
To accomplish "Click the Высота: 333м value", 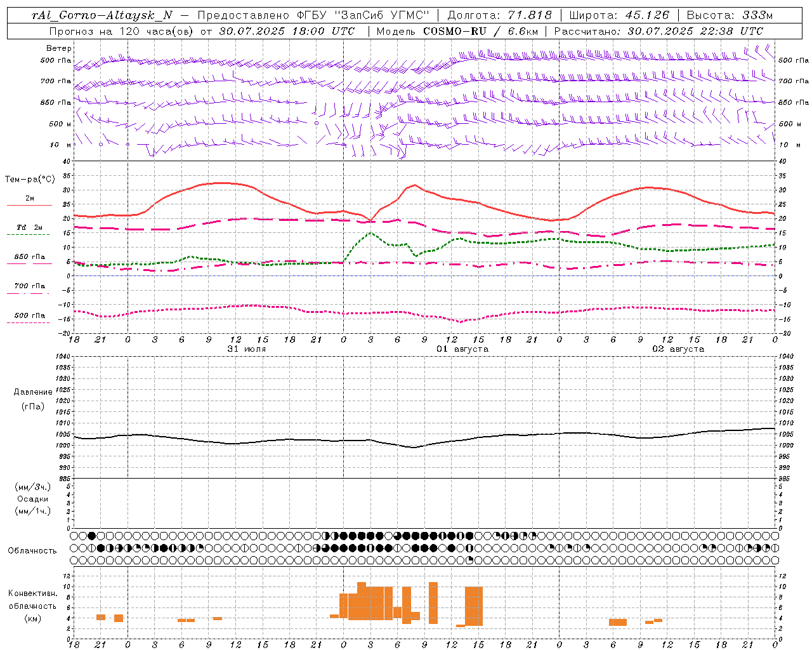I will pos(730,15).
